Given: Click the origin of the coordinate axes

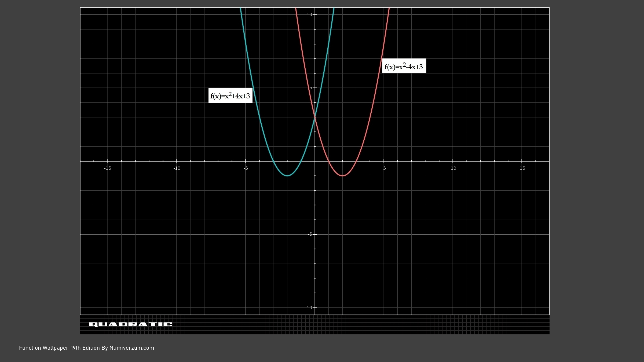Looking at the screenshot, I should [x=315, y=161].
